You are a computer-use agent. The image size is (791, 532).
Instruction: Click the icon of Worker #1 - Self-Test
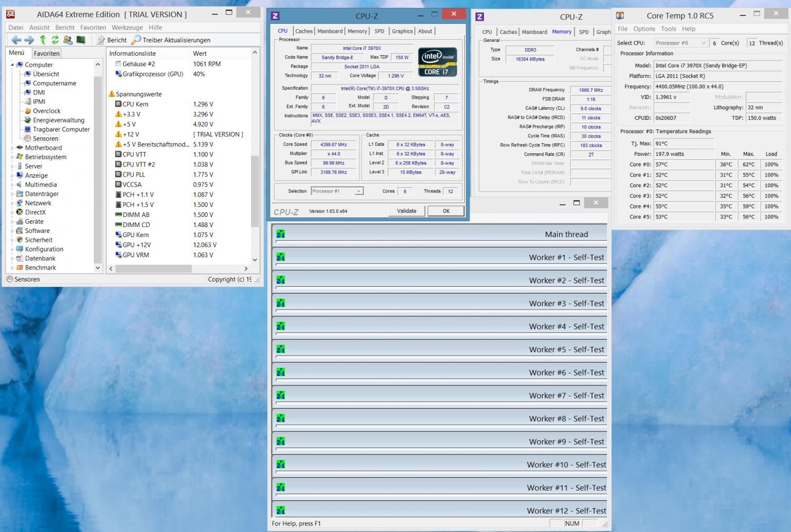pyautogui.click(x=281, y=257)
